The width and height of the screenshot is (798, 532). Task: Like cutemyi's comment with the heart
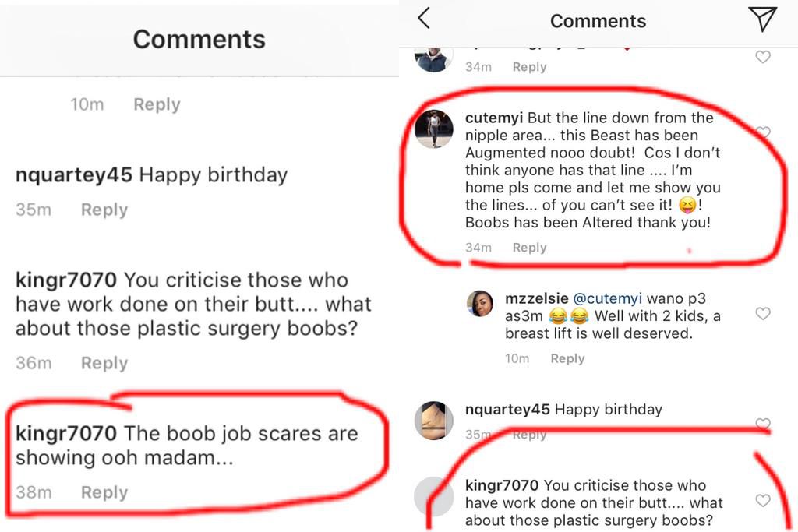click(x=763, y=132)
